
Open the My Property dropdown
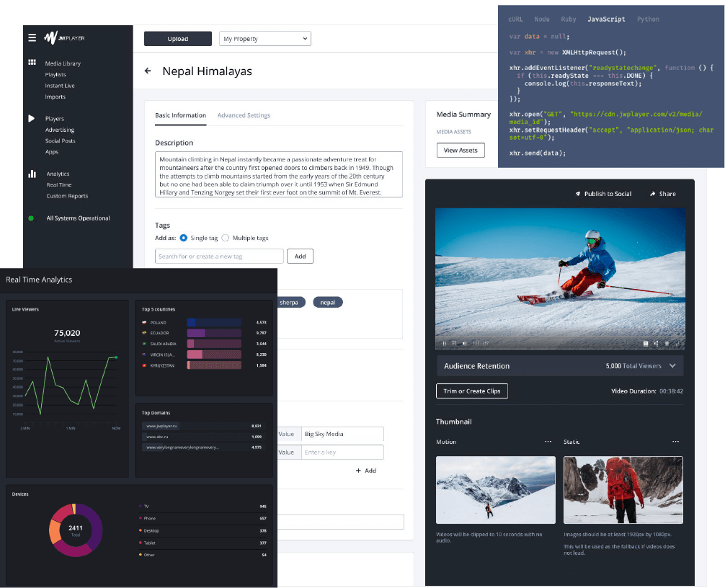tap(264, 38)
